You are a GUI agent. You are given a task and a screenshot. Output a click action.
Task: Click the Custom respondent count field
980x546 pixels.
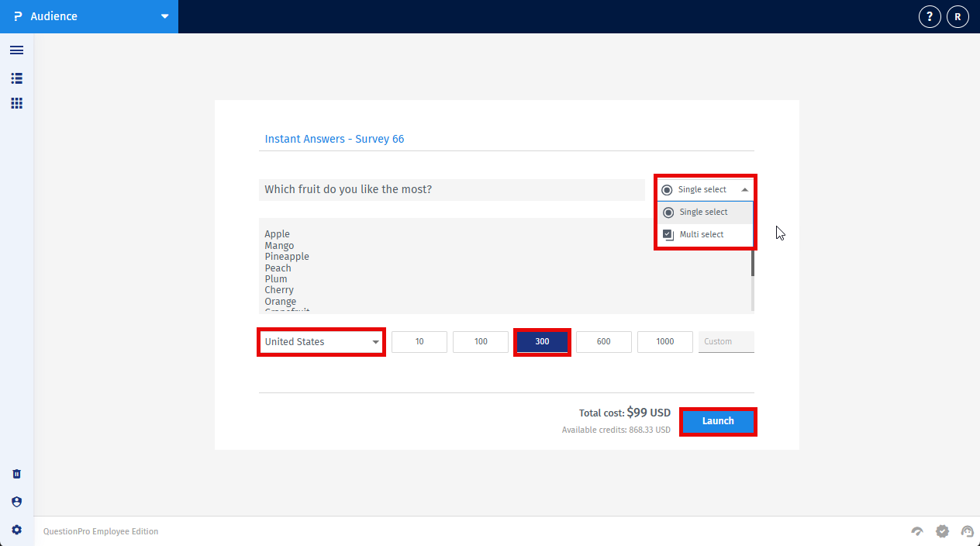pyautogui.click(x=726, y=341)
